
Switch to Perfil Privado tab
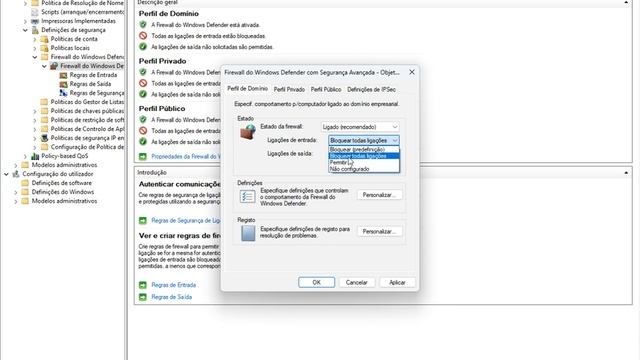[x=289, y=89]
